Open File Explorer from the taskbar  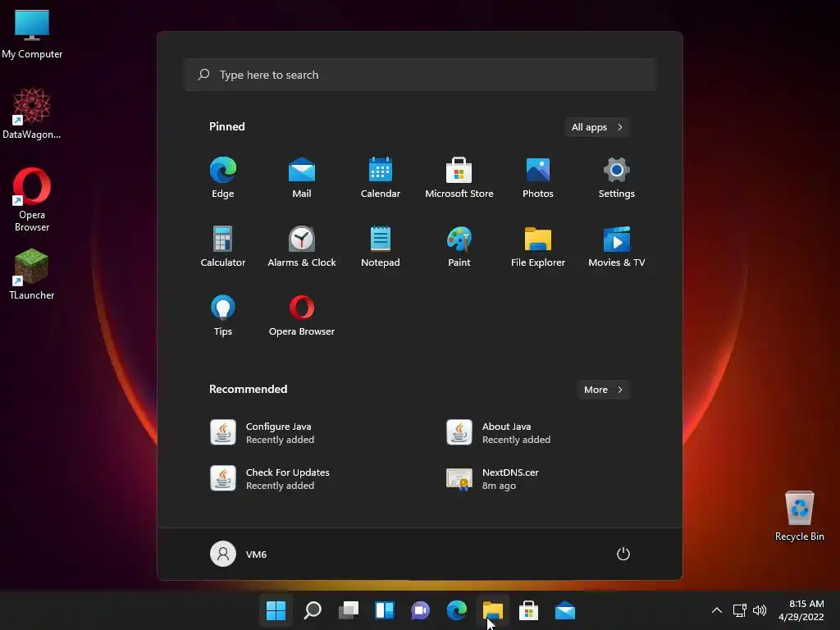(493, 610)
